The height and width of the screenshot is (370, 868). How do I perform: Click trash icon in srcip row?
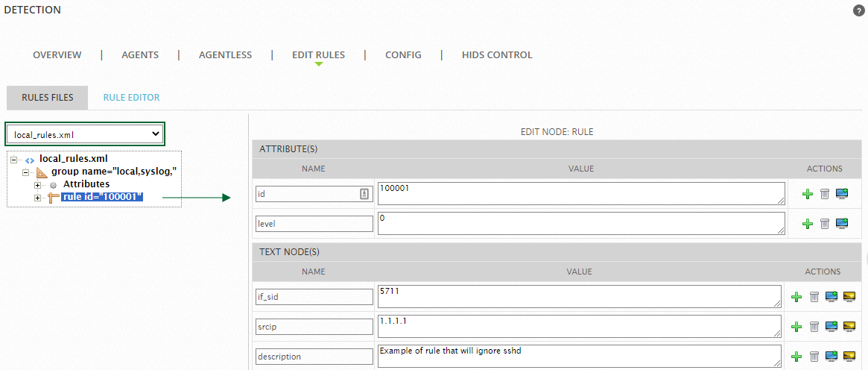[814, 327]
